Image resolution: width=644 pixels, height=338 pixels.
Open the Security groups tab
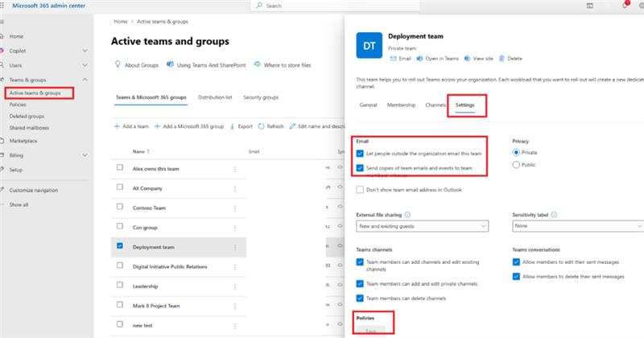coord(261,97)
